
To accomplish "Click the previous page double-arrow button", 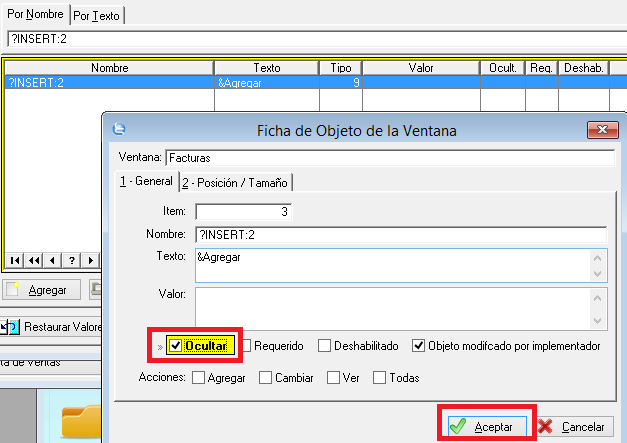I will [x=34, y=260].
